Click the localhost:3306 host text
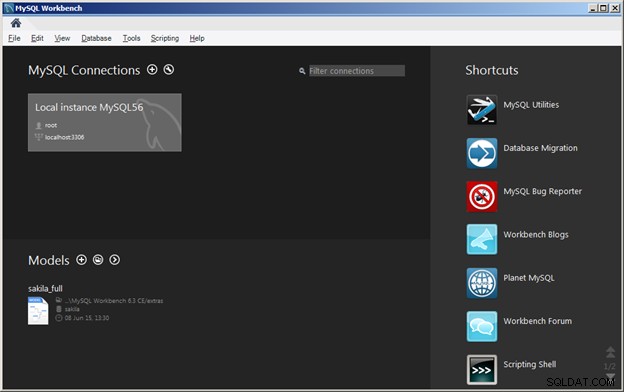This screenshot has width=624, height=392. pos(64,137)
